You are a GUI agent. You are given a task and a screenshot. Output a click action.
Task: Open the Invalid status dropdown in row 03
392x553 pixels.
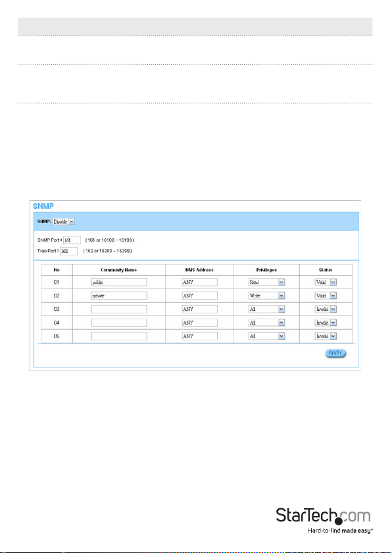pos(326,309)
